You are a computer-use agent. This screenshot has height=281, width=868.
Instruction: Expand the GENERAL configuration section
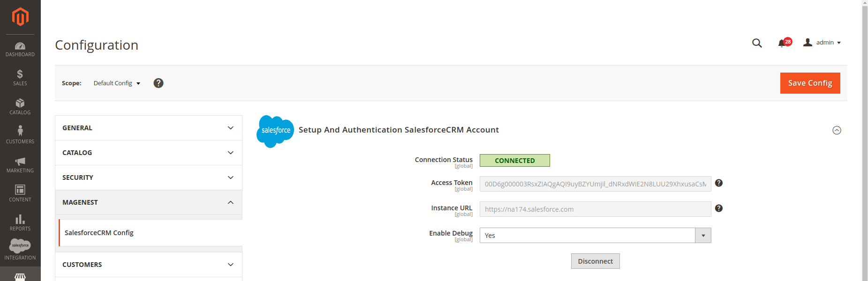click(x=149, y=128)
